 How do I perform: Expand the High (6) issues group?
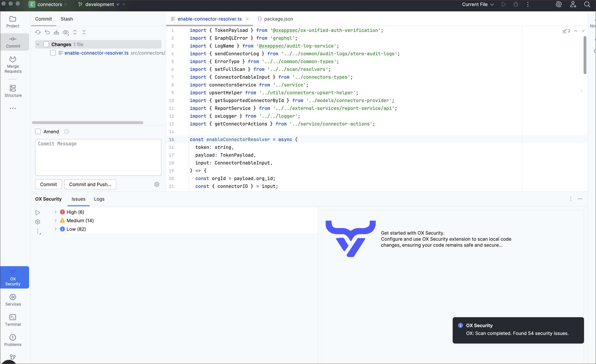[55, 212]
